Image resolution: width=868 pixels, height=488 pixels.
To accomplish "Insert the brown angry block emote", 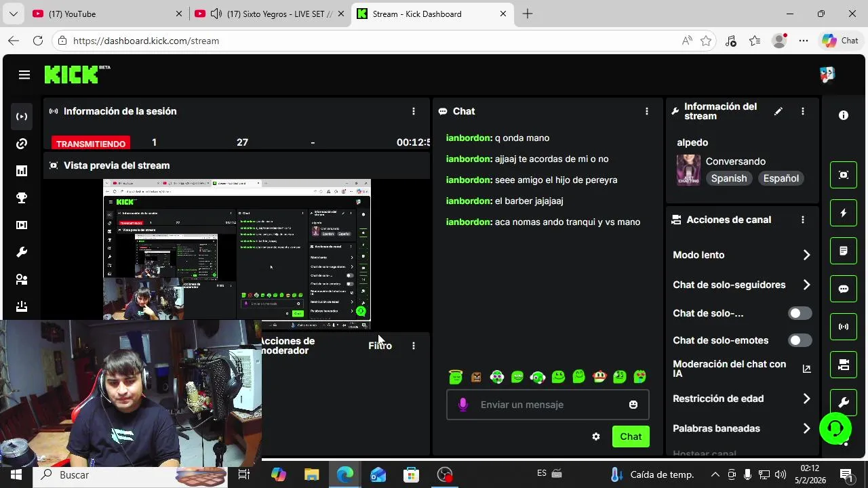I will coord(476,377).
